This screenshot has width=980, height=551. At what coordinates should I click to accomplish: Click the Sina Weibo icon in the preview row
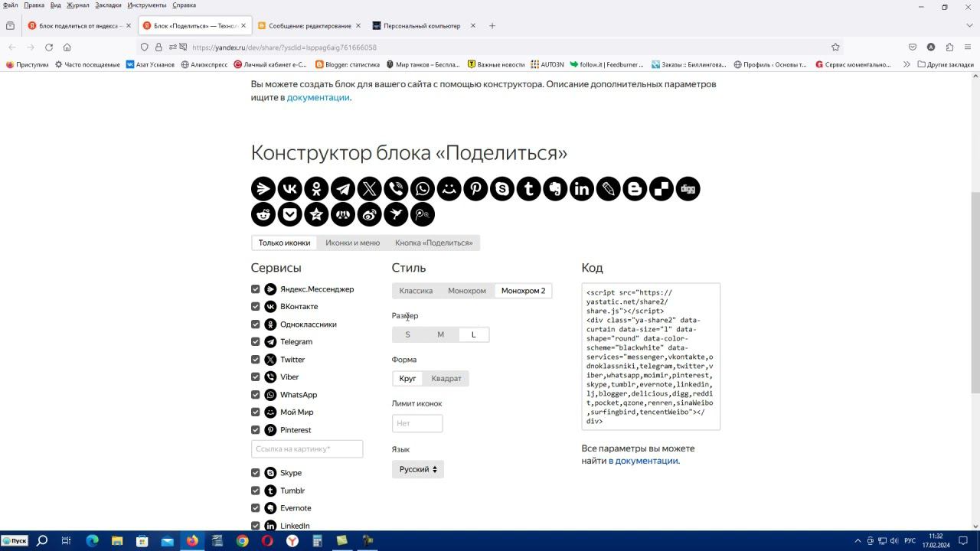pos(369,214)
